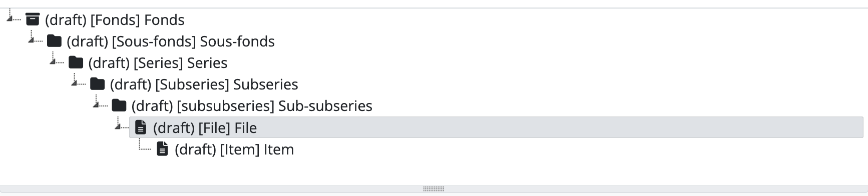Open "(draft) [subsubseries] Sub-subseries" record
The height and width of the screenshot is (196, 868).
[252, 106]
